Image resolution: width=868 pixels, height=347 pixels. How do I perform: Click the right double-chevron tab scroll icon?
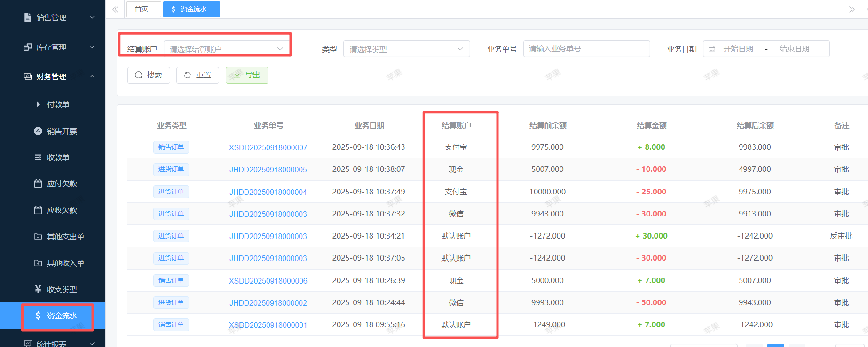[852, 9]
